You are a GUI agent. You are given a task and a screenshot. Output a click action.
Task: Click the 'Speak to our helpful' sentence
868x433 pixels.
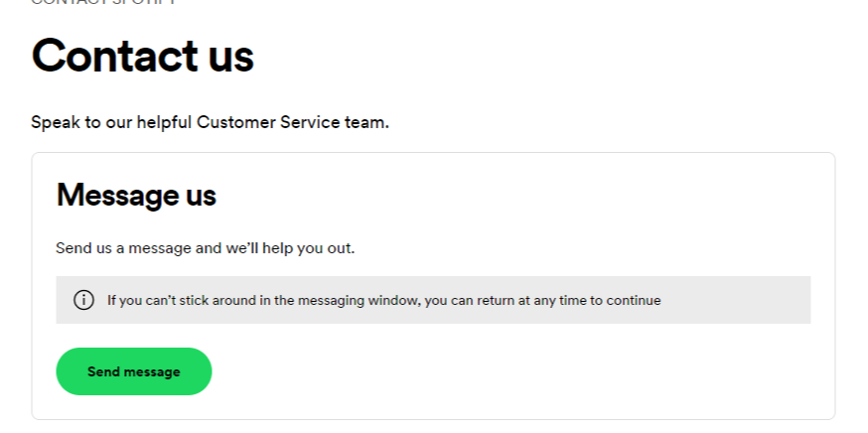tap(210, 123)
